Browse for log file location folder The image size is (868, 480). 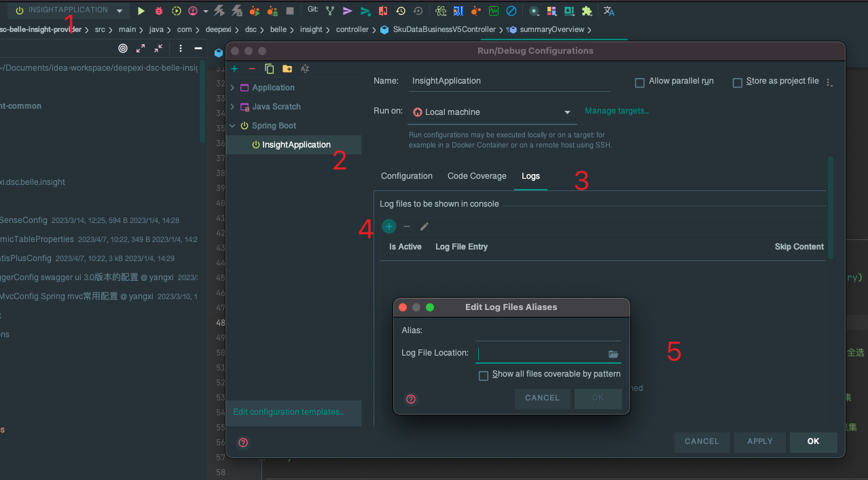[613, 354]
